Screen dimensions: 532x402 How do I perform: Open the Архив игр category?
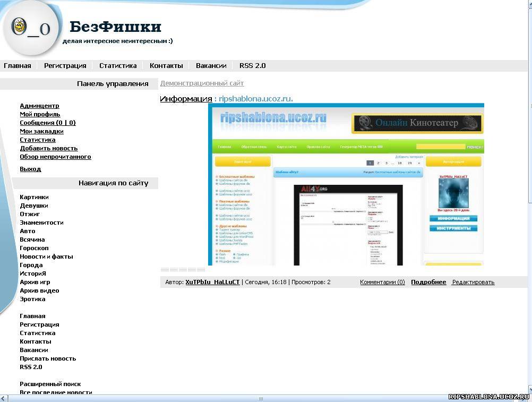(x=35, y=282)
